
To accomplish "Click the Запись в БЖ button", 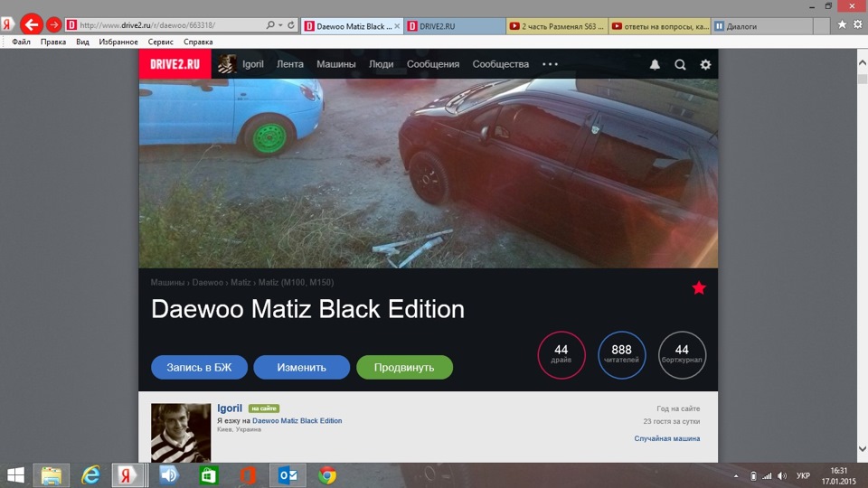I will 199,368.
